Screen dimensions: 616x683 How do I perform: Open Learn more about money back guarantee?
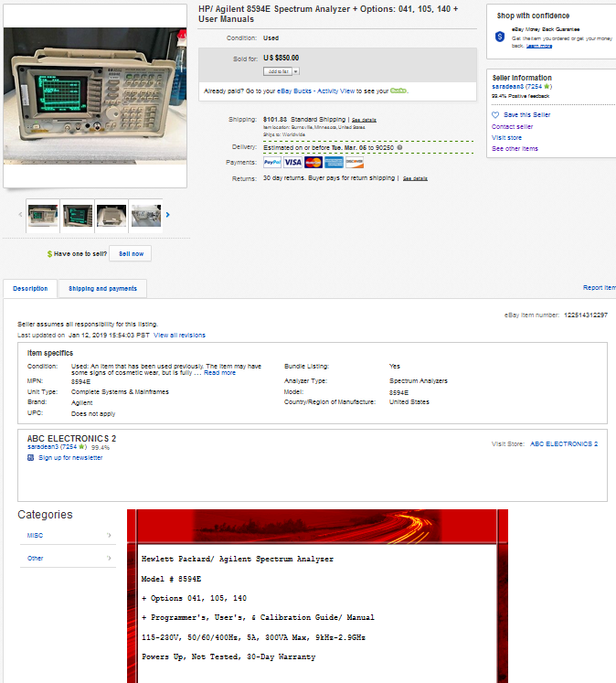pyautogui.click(x=539, y=46)
